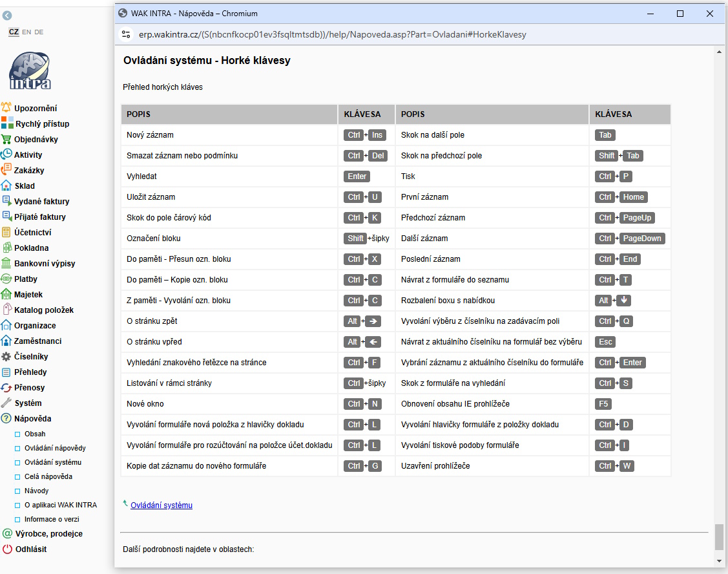
Task: Click the Číselníky gear icon
Action: coord(6,356)
